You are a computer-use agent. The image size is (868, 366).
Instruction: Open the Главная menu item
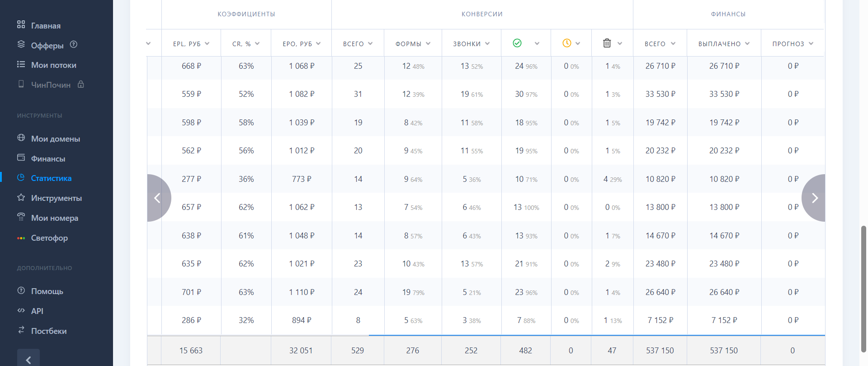pyautogui.click(x=46, y=26)
